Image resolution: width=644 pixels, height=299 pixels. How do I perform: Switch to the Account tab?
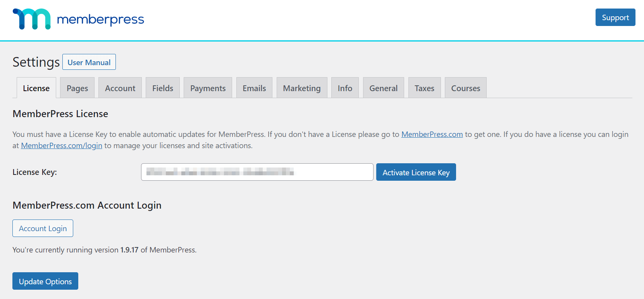coord(120,88)
